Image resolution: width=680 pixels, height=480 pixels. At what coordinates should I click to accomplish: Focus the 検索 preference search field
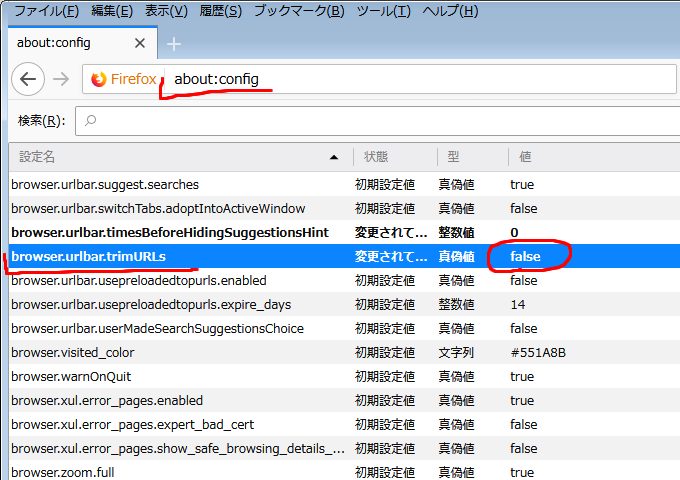click(380, 121)
